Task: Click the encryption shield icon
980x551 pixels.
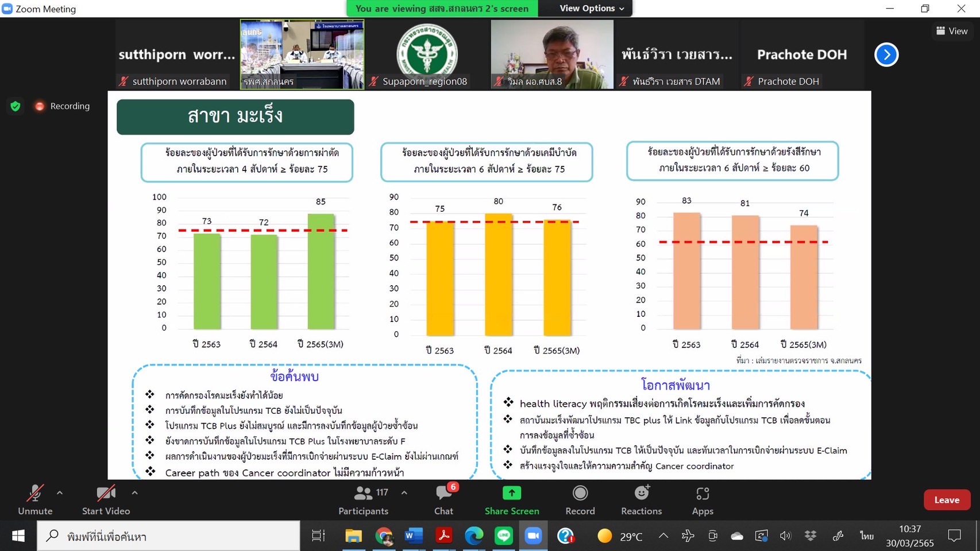Action: (x=16, y=106)
